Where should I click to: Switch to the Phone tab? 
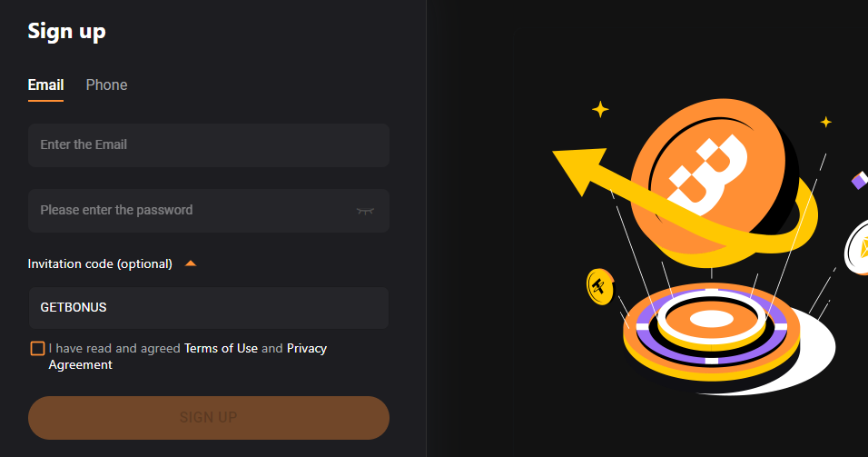click(x=106, y=84)
